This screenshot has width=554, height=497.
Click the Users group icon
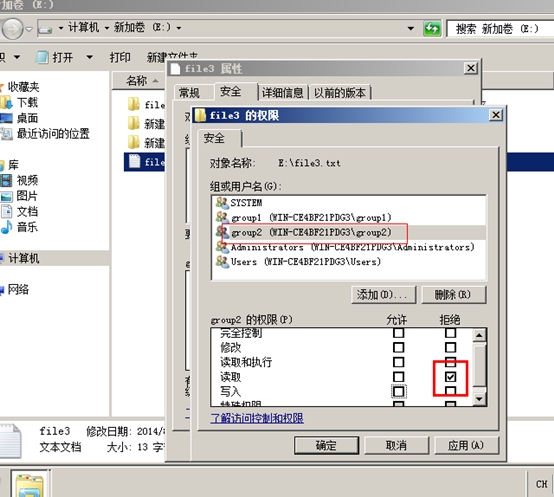(x=222, y=261)
